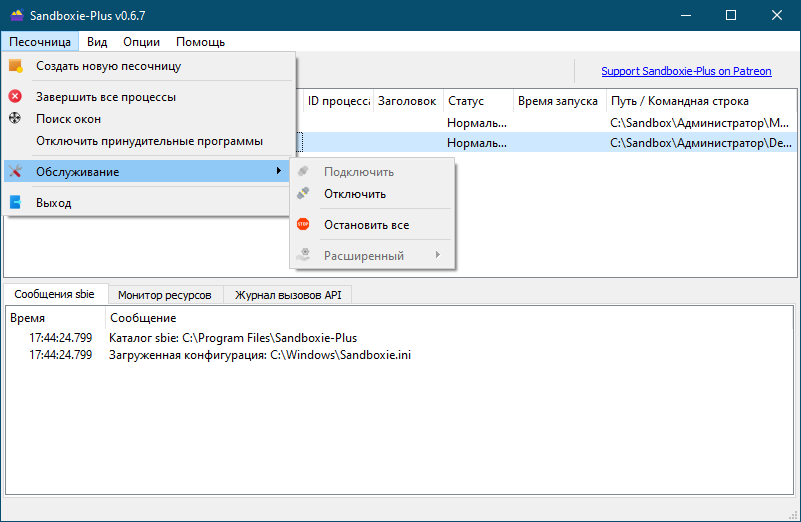Screen dimensions: 801x522
Task: Close the Sandboxie-Plus window
Action: coord(776,15)
